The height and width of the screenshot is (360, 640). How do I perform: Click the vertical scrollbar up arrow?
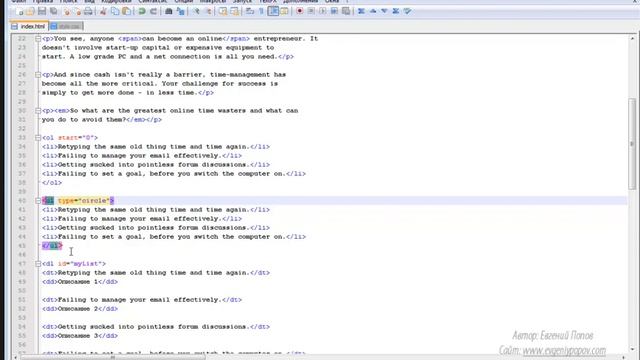(x=632, y=38)
